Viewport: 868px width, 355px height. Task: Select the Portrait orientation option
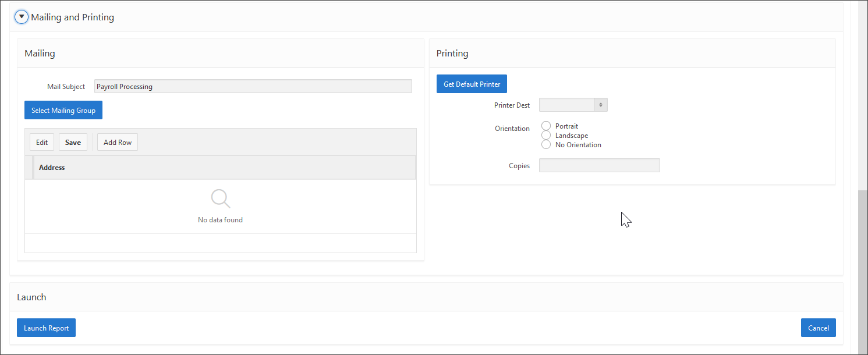pyautogui.click(x=546, y=126)
